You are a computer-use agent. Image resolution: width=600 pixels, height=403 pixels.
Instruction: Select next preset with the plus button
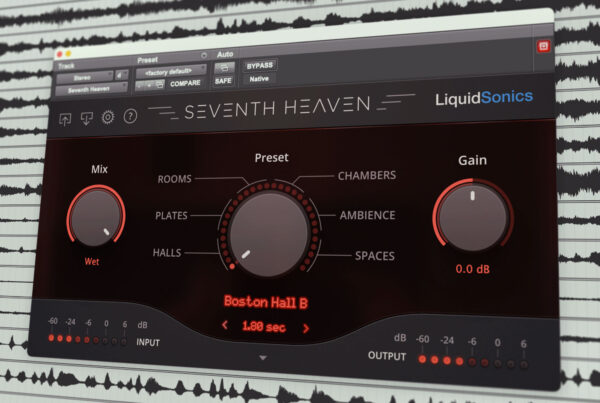point(149,85)
